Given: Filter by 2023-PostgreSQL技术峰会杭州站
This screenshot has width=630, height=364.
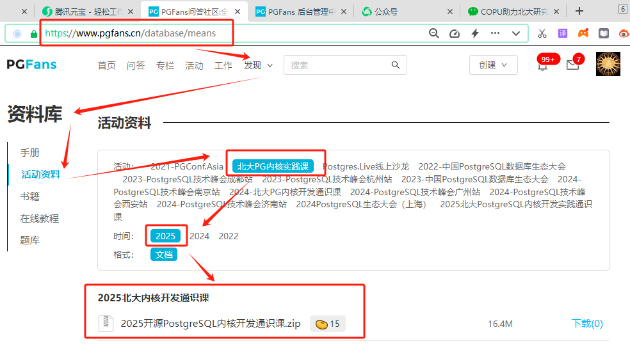Looking at the screenshot, I should (327, 179).
